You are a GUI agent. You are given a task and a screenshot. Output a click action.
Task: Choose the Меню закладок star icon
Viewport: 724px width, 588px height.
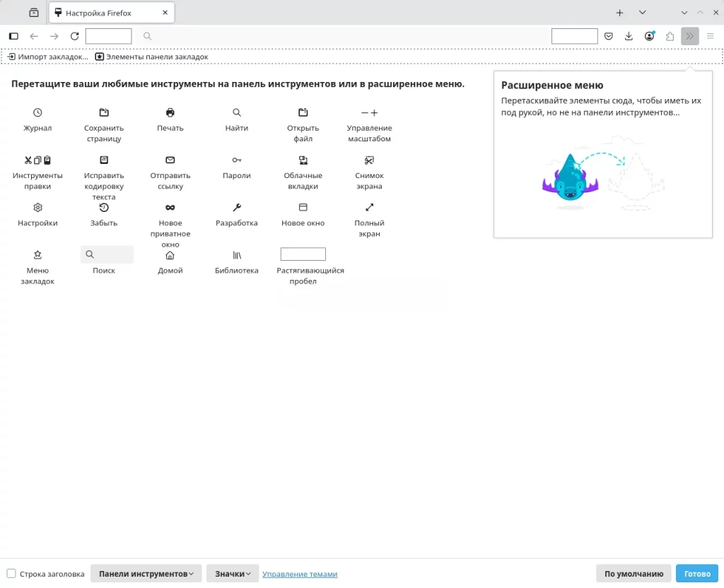point(37,254)
